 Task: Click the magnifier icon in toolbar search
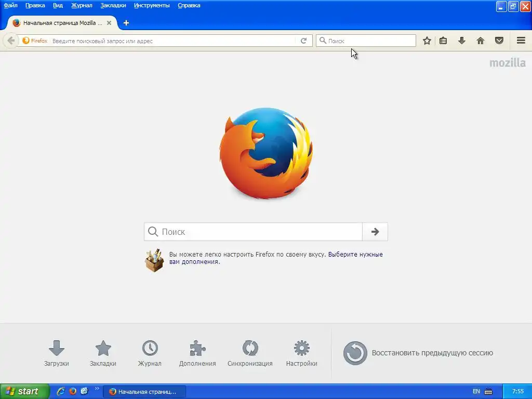tap(323, 41)
